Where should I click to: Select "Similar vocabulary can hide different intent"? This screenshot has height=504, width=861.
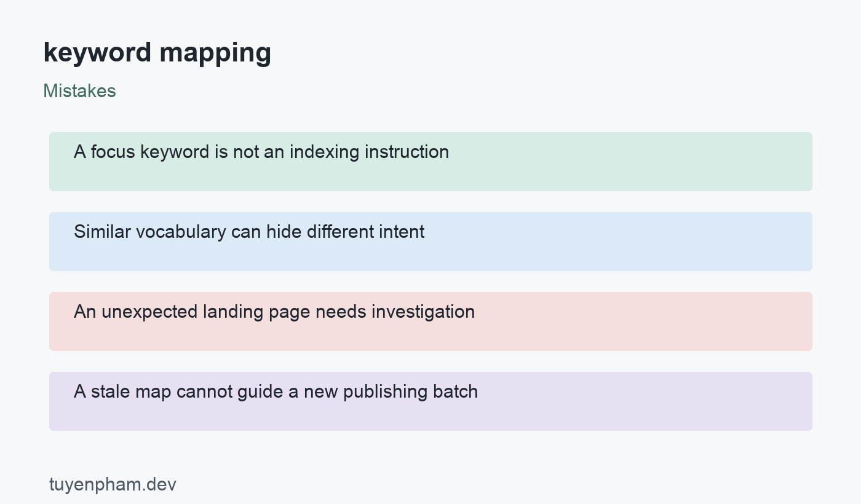point(430,242)
